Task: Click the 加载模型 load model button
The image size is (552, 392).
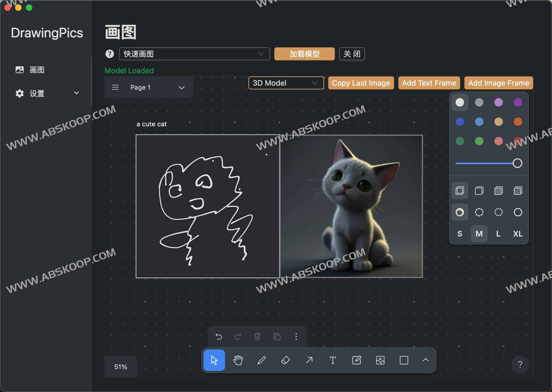Action: 305,54
